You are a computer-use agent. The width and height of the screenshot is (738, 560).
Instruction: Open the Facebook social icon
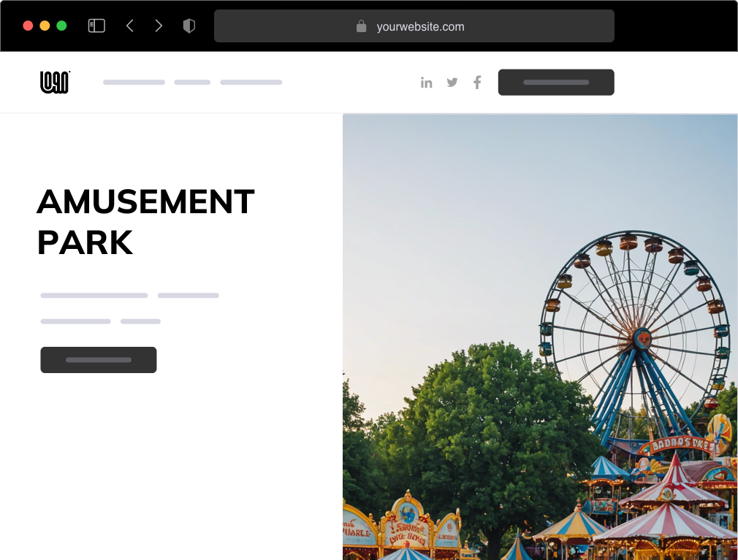477,83
